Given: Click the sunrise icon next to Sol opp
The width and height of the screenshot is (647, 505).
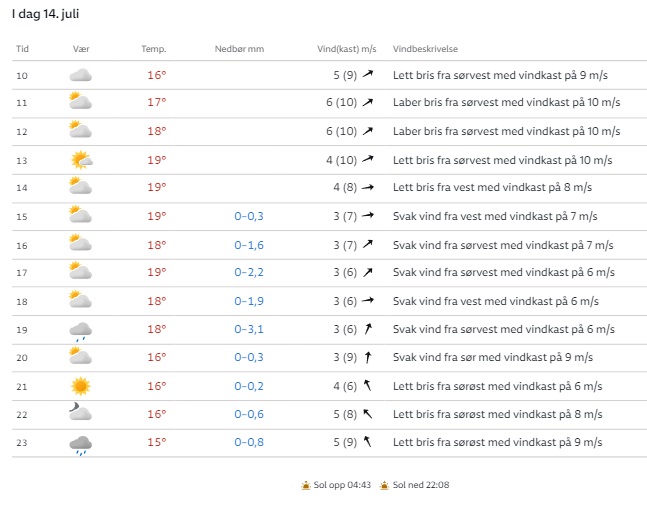Looking at the screenshot, I should click(x=307, y=485).
